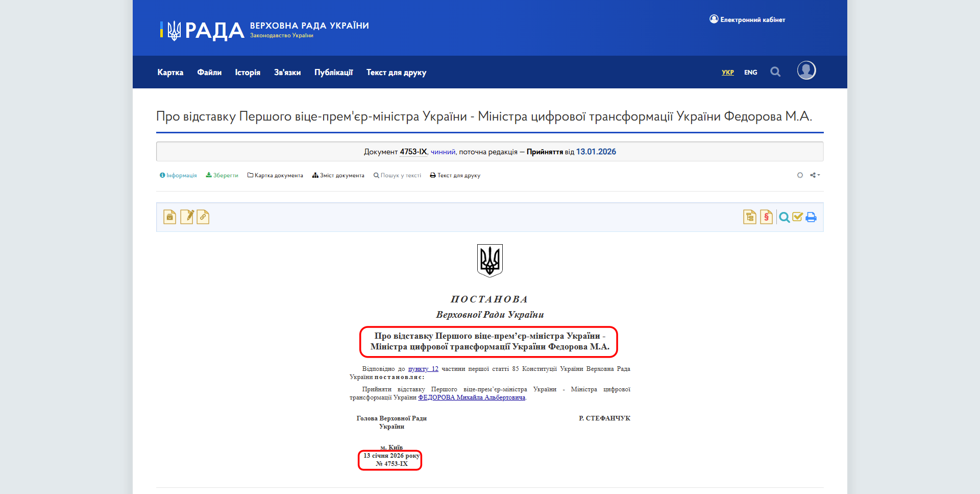Open the Файли tab
The image size is (980, 494).
[x=209, y=73]
